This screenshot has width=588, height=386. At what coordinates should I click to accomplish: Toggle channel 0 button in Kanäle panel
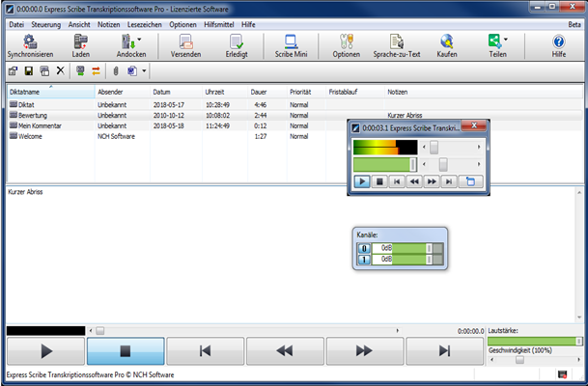[x=364, y=248]
